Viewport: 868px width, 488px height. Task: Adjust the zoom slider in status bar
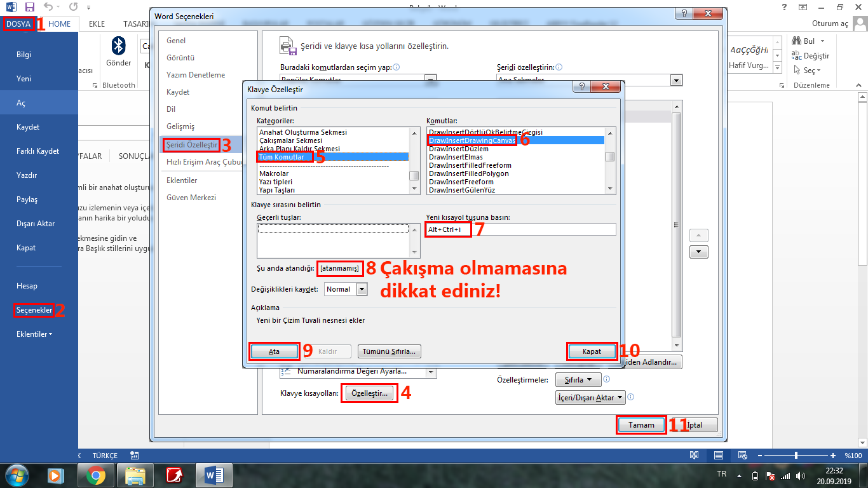796,456
